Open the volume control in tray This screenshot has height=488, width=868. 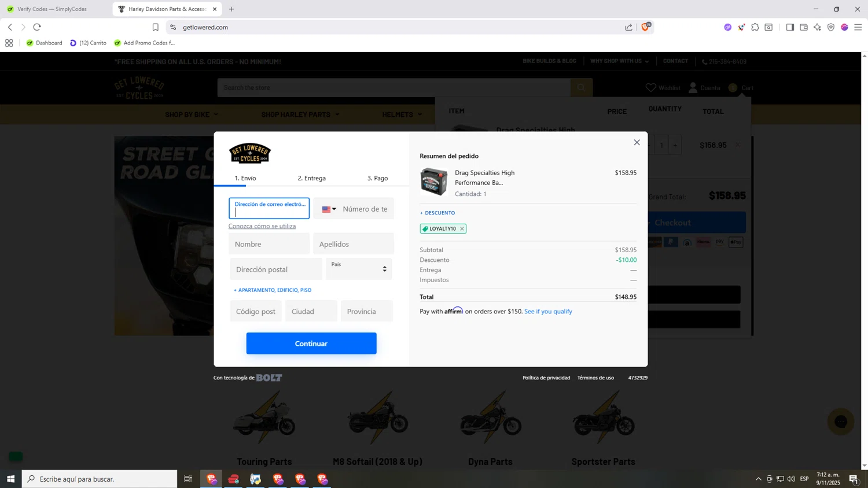click(791, 479)
